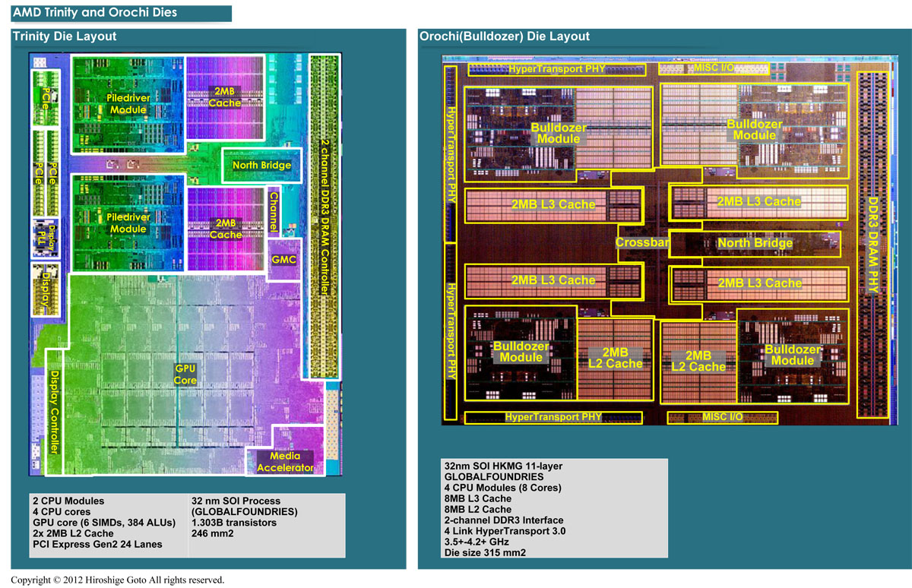Select the bottom MISC I/O block
Viewport: 912px width, 588px height.
[x=722, y=417]
